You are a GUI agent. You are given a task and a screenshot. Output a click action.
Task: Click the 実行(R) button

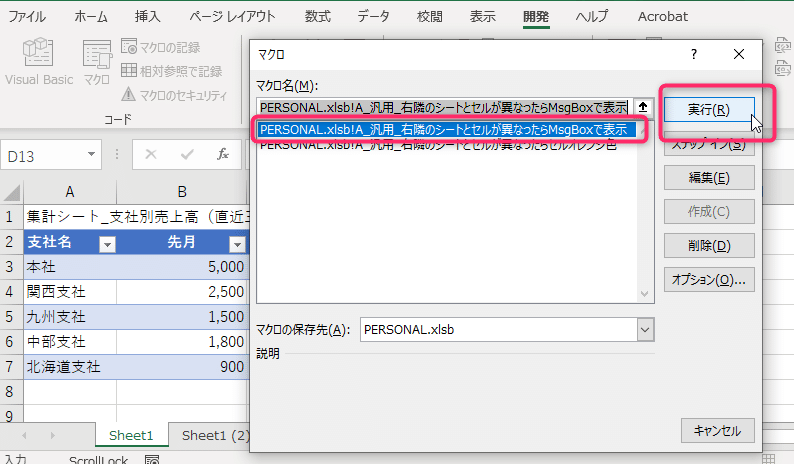pyautogui.click(x=709, y=109)
